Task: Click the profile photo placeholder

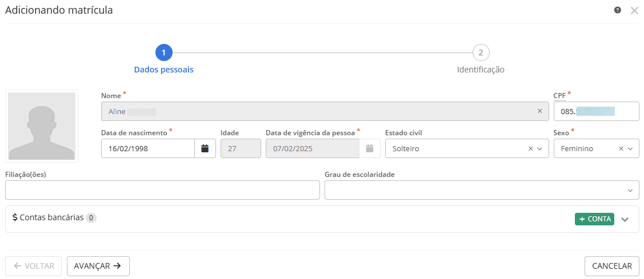Action: (42, 126)
